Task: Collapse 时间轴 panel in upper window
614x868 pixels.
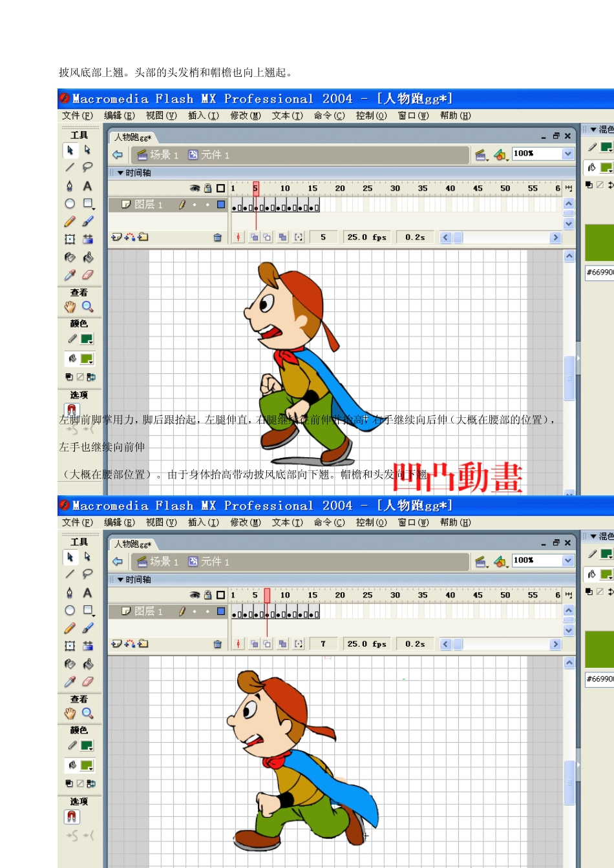Action: click(x=120, y=173)
